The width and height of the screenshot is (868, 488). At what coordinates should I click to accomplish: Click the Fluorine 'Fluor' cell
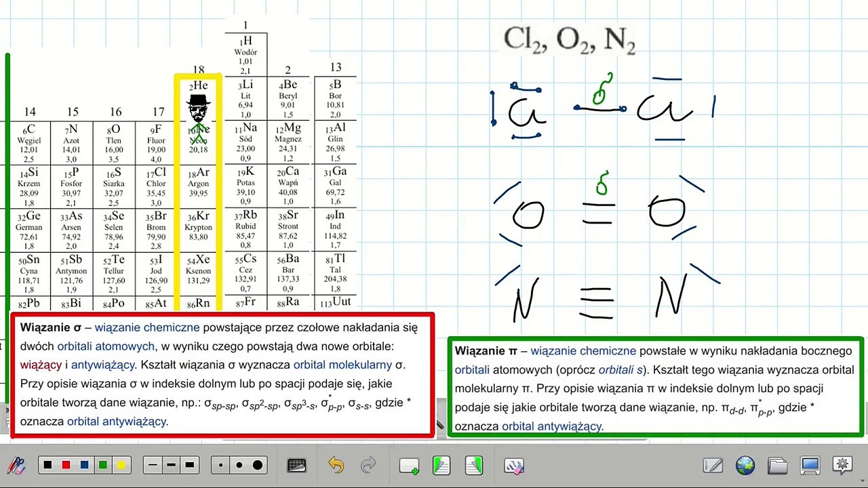click(156, 143)
